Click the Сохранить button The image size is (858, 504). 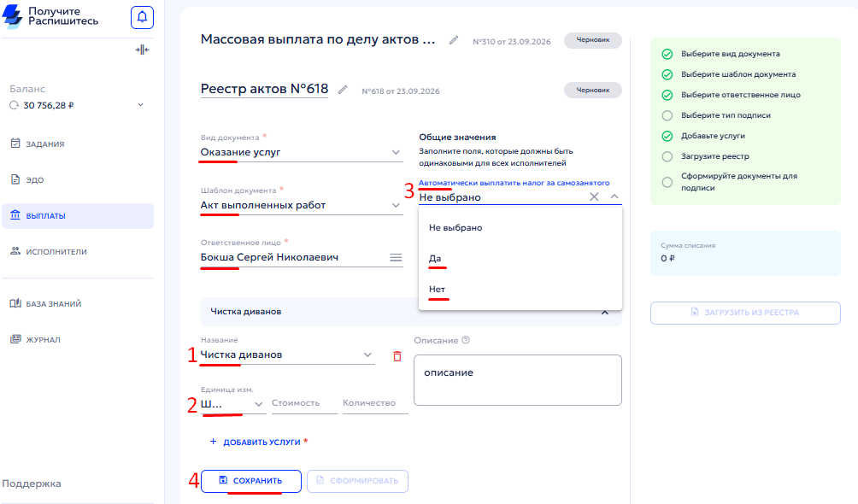251,481
